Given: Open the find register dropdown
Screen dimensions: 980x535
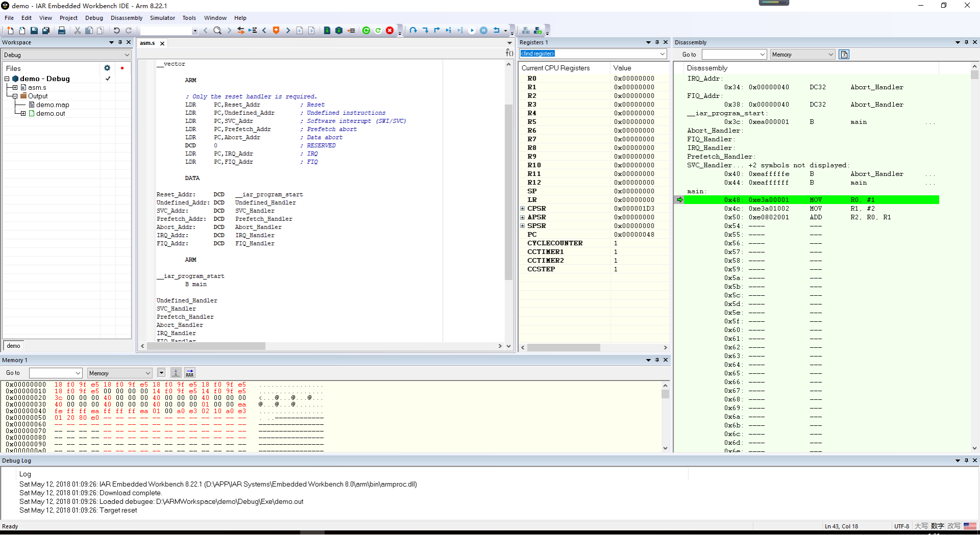Looking at the screenshot, I should (662, 54).
